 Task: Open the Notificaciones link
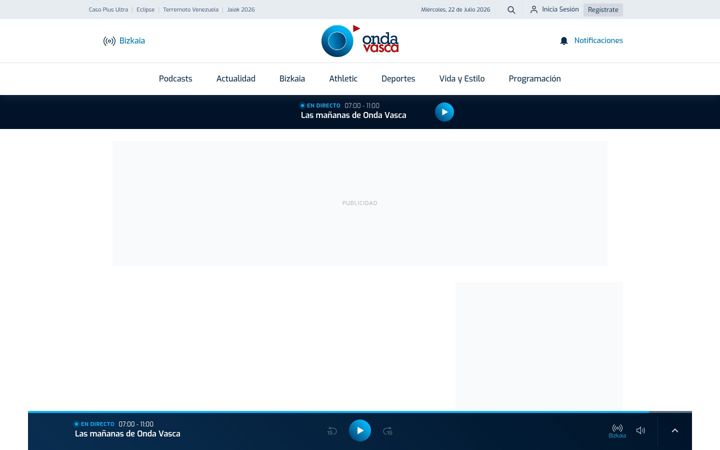point(598,40)
